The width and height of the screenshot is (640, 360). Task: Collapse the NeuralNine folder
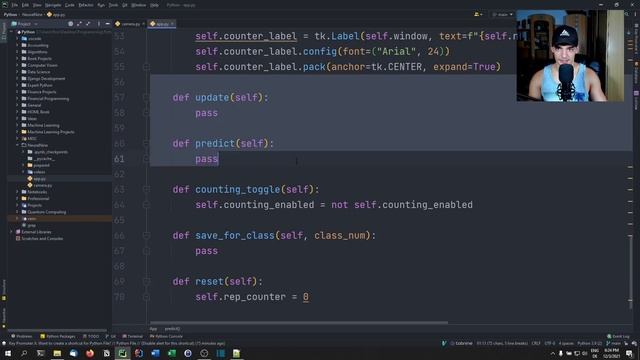[x=18, y=145]
